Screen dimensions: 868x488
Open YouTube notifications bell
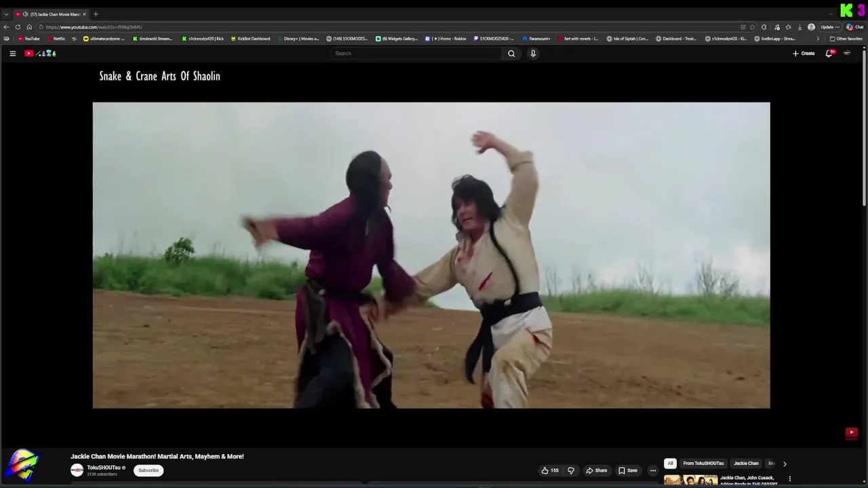pyautogui.click(x=829, y=54)
